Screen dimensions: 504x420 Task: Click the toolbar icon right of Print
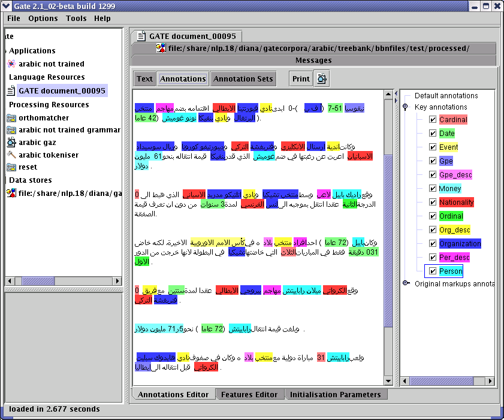point(322,78)
